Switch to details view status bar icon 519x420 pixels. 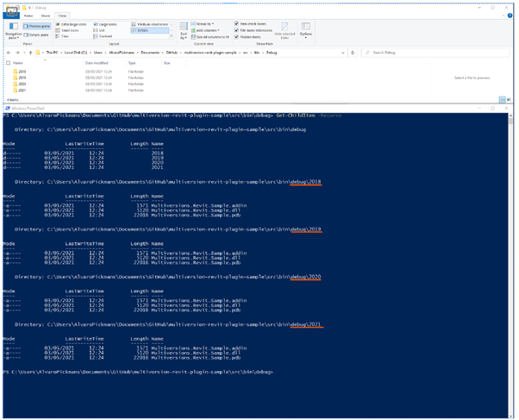tap(502, 99)
